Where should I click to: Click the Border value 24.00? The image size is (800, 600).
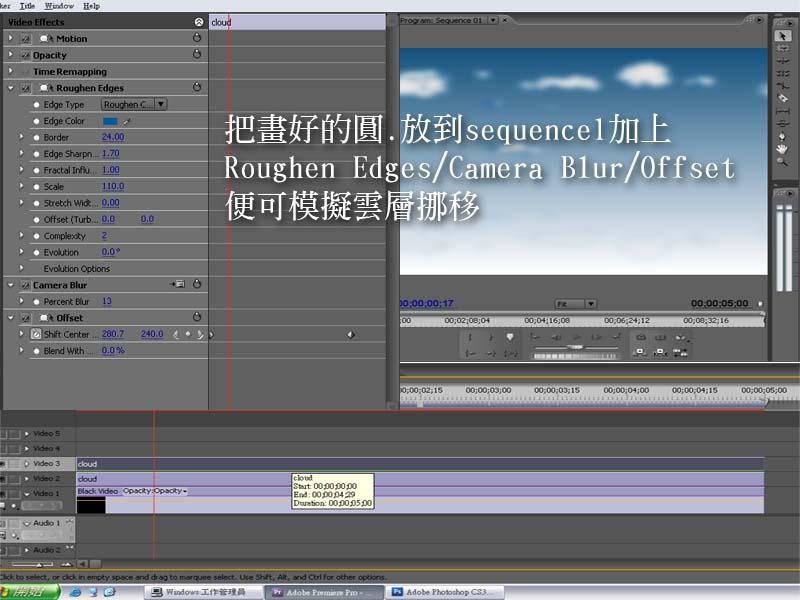112,137
